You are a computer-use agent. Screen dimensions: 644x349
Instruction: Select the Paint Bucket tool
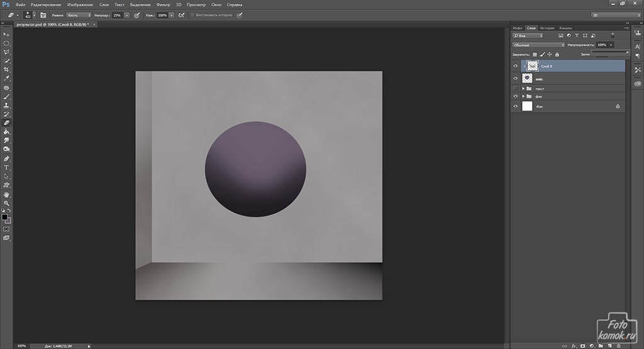pos(6,132)
